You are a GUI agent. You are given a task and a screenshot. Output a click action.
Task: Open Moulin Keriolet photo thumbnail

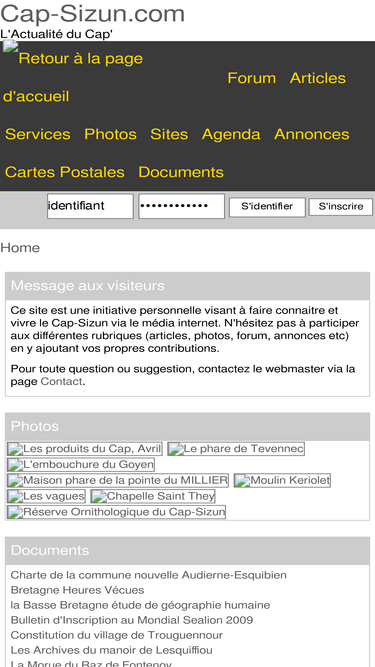(x=282, y=481)
